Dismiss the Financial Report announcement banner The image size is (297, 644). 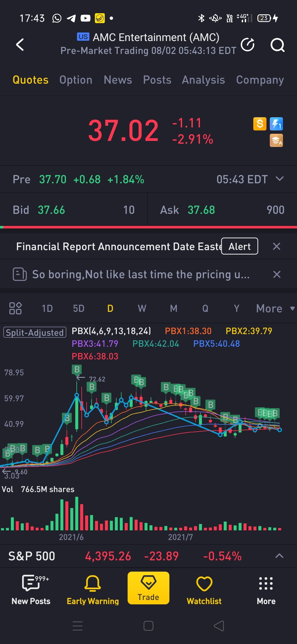tap(277, 246)
